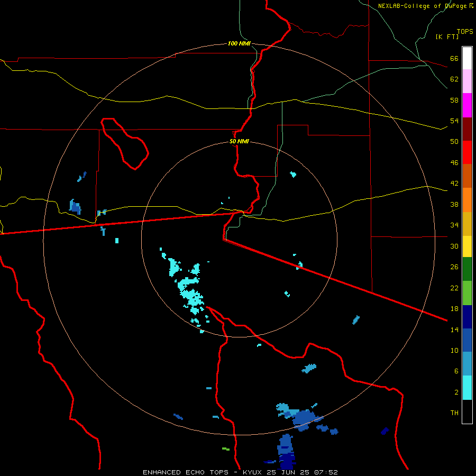Click the light pink legend swatch
Image resolution: width=476 pixels, height=476 pixels.
467,81
